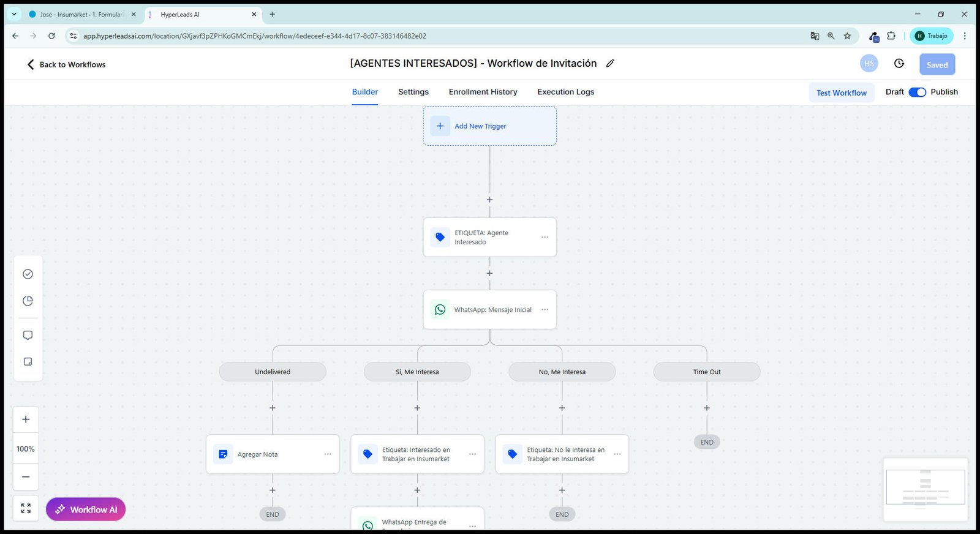Open options menu for ETIQUETA: Agente Interesado
Image resolution: width=980 pixels, height=534 pixels.
click(545, 237)
